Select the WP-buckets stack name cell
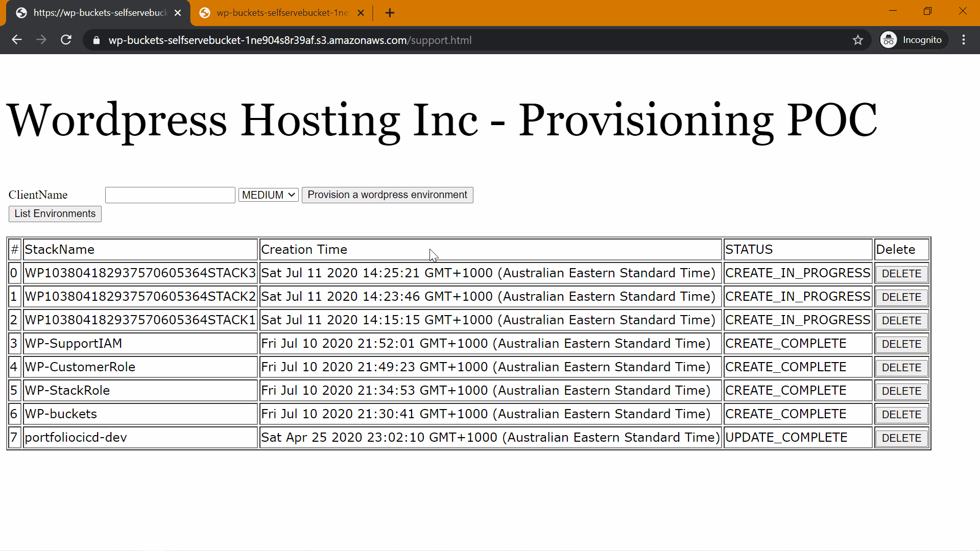Screen dimensions: 980x551 (x=140, y=414)
